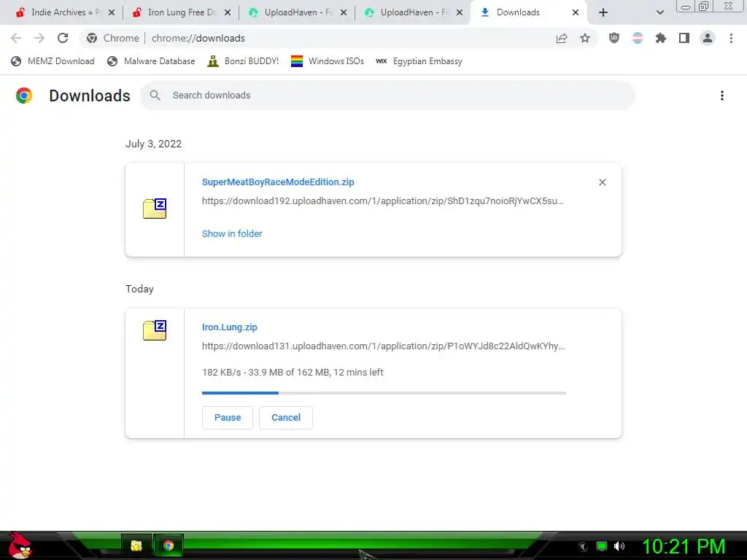Open the Extensions puzzle piece menu

(x=661, y=38)
